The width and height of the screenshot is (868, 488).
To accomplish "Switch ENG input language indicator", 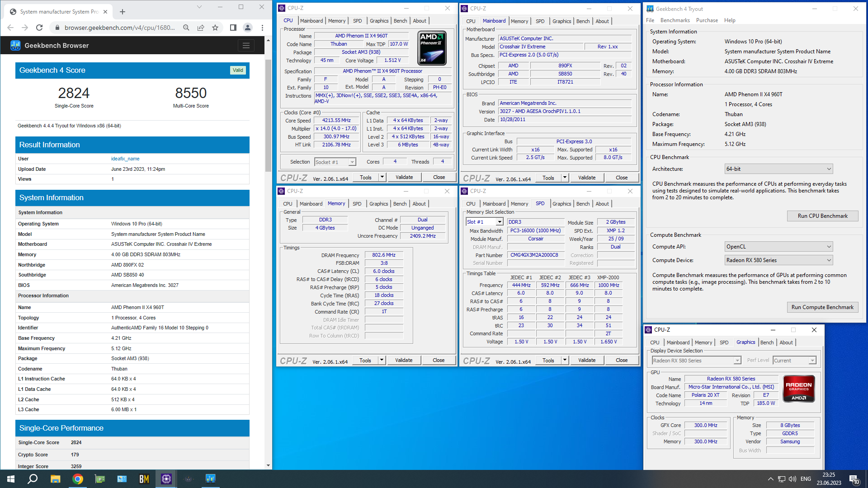I will point(806,479).
